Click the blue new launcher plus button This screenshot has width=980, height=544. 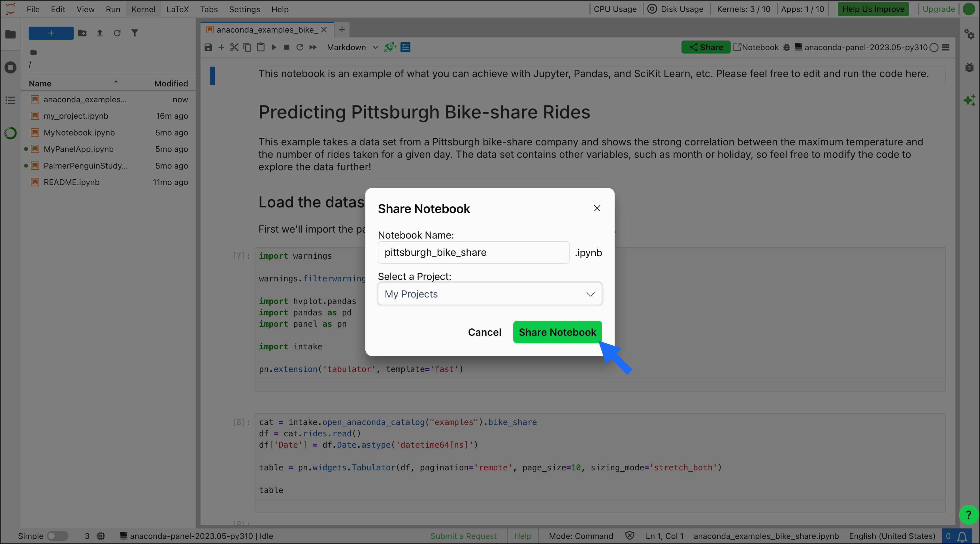[x=51, y=33]
